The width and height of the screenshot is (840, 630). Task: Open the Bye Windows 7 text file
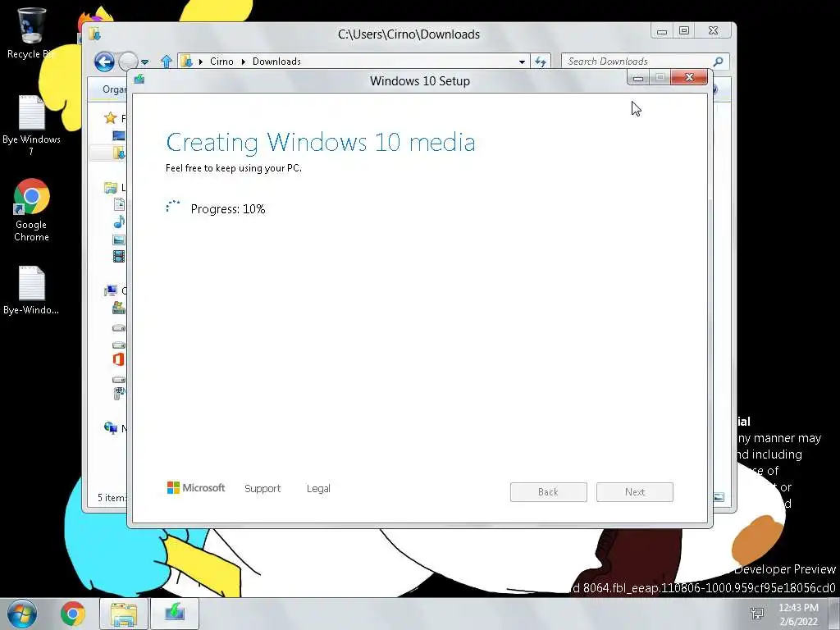coord(32,125)
